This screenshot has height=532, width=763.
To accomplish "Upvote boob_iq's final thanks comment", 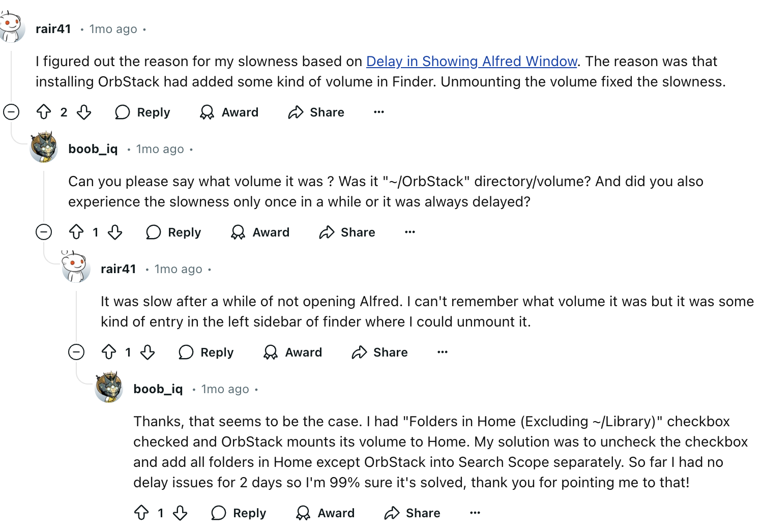I will pos(141,513).
